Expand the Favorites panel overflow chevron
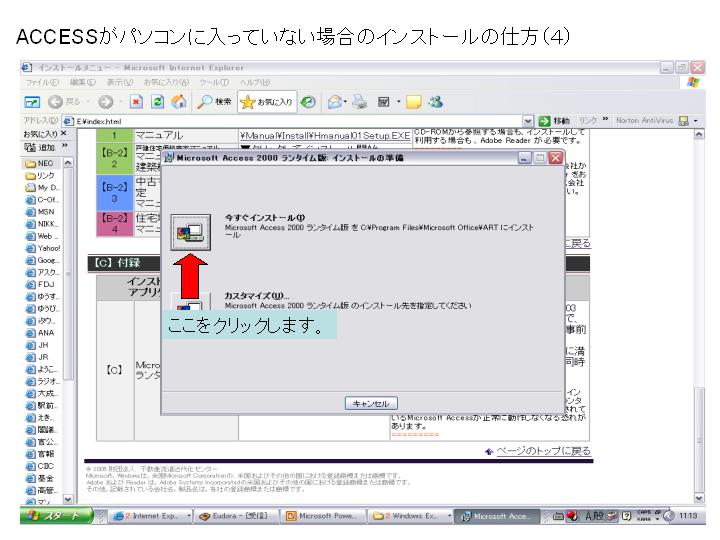The image size is (720, 540). click(65, 146)
